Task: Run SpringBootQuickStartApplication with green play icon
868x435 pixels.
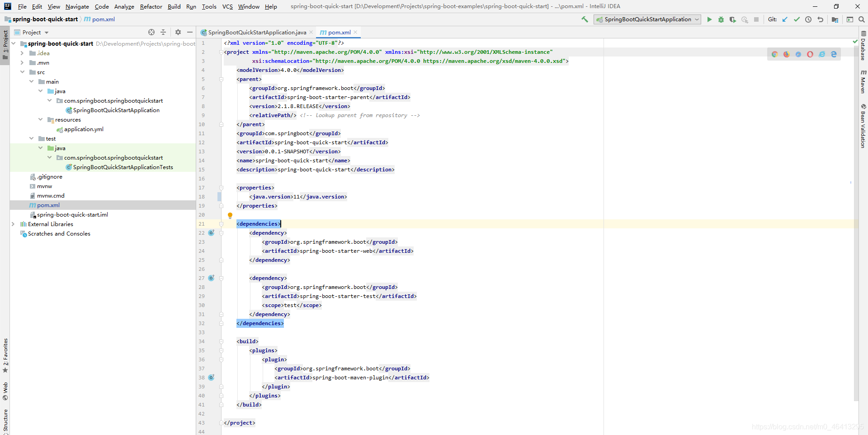Action: 709,19
